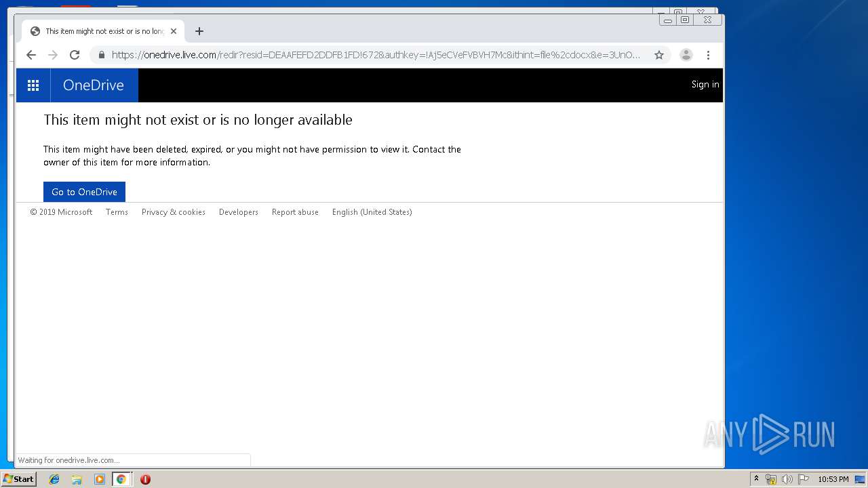This screenshot has width=868, height=488.
Task: Reload the page with the refresh icon
Action: 75,55
